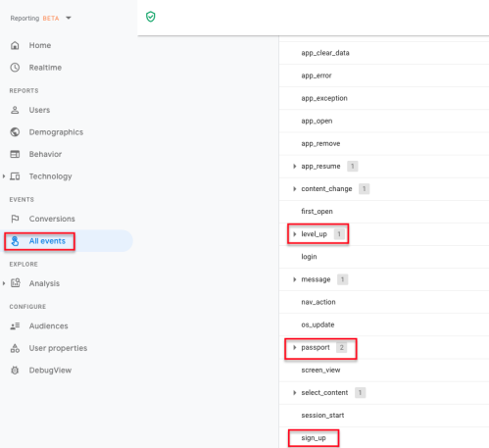The width and height of the screenshot is (489, 448).
Task: Expand the level_up event row
Action: [x=295, y=234]
